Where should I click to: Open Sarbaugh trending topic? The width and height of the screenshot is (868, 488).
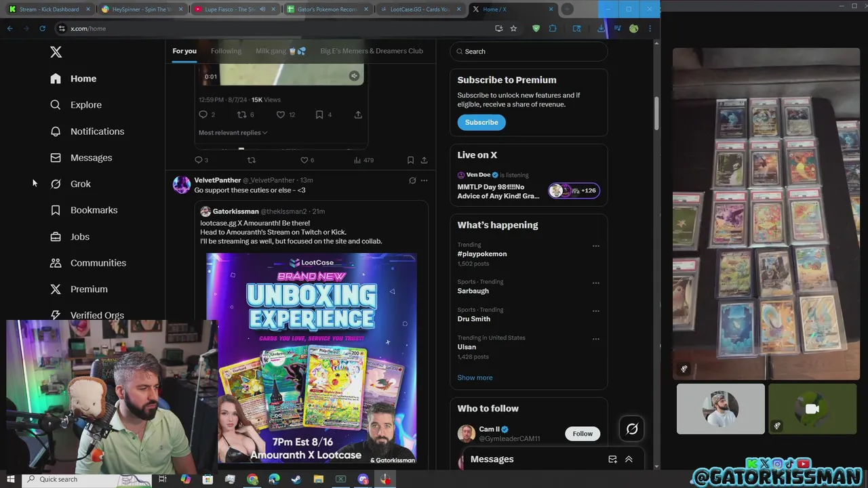coord(473,291)
